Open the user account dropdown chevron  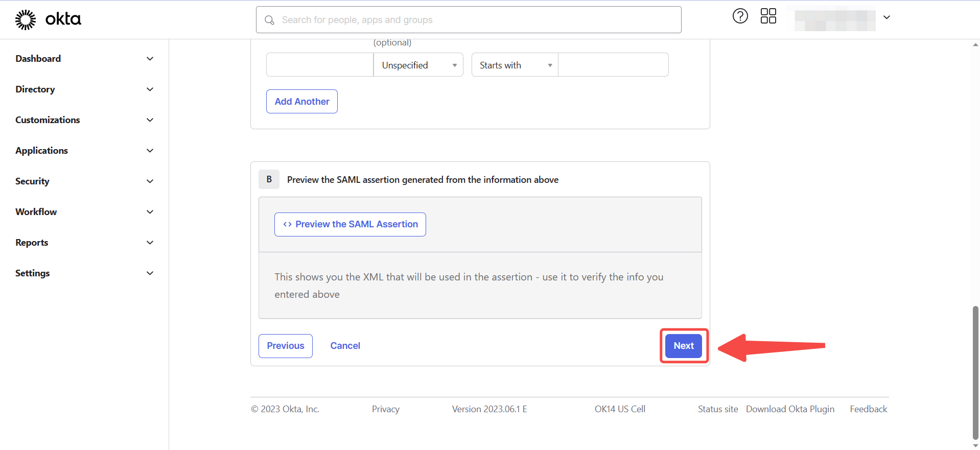[886, 17]
